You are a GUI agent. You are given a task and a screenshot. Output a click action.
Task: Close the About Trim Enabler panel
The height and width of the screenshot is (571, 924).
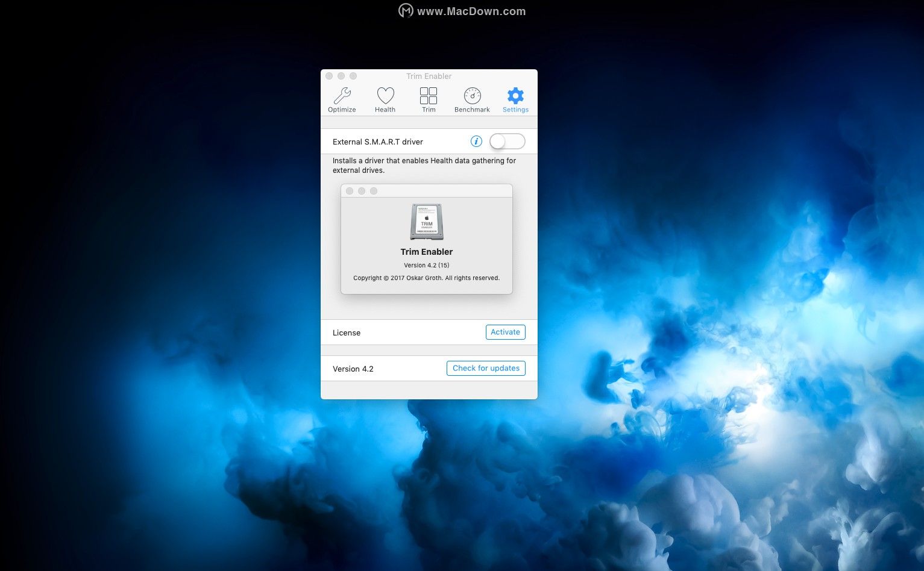pyautogui.click(x=350, y=191)
